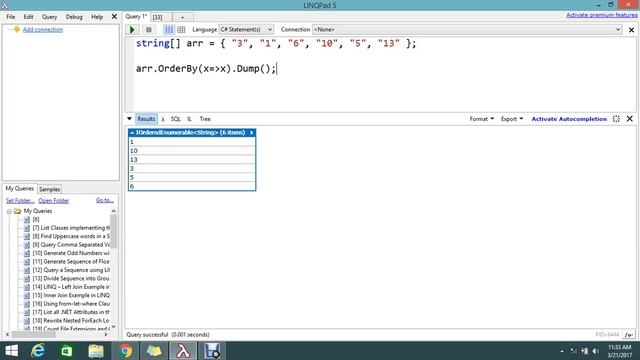Open query [17] List all .NET Attributes
Screen dimensions: 640x360
(71, 312)
